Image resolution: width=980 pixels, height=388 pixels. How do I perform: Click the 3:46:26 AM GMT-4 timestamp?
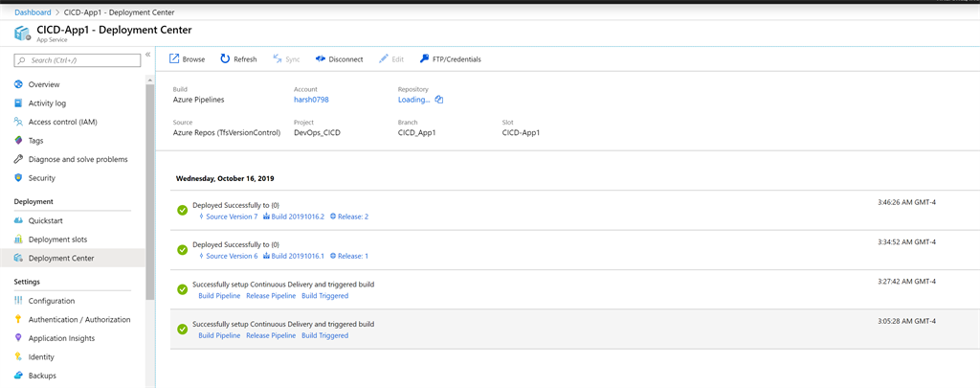(x=906, y=203)
